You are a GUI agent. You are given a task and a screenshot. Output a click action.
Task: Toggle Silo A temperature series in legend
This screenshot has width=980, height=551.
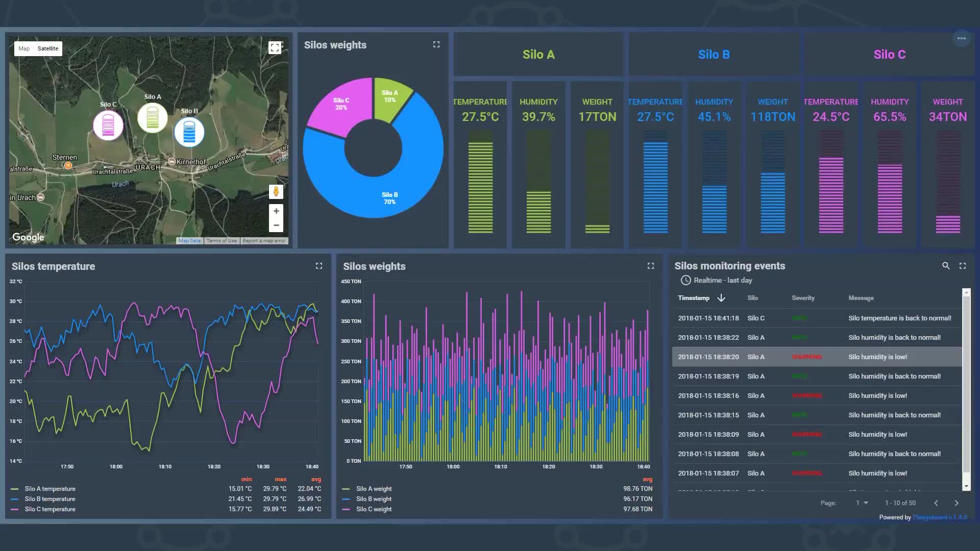(x=50, y=489)
